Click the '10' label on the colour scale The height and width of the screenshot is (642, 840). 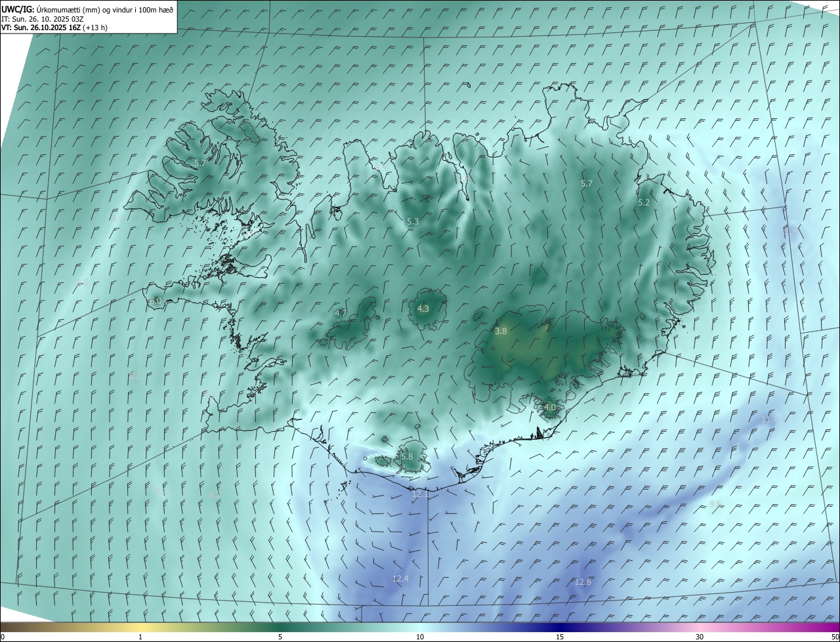coord(420,637)
